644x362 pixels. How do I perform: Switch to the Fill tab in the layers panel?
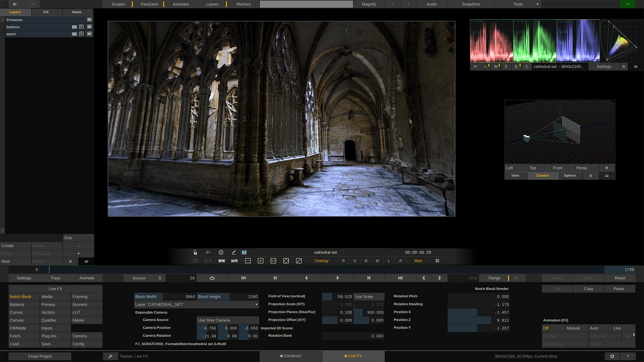(x=46, y=12)
